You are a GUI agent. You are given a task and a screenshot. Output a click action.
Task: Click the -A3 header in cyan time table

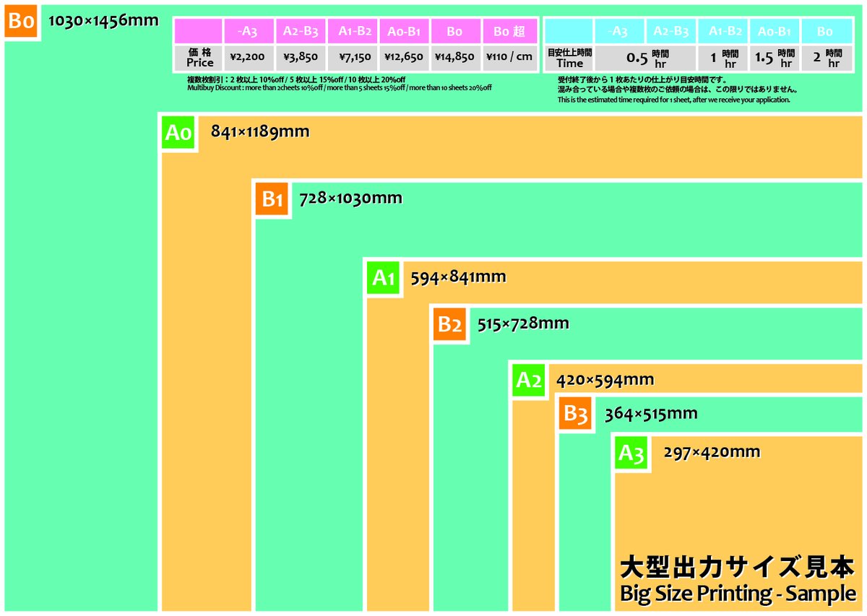tap(619, 32)
